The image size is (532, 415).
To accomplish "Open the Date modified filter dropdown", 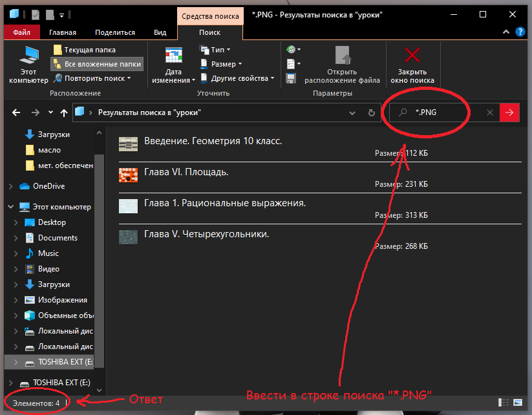I will (173, 65).
